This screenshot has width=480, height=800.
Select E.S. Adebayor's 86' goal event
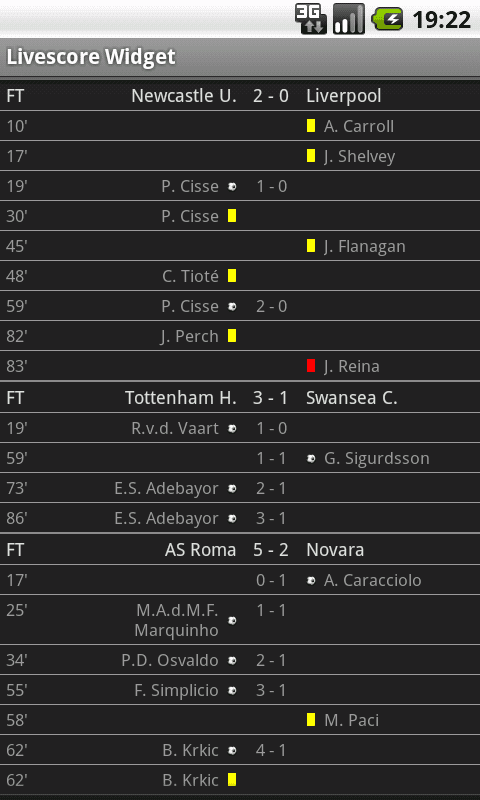pos(240,518)
